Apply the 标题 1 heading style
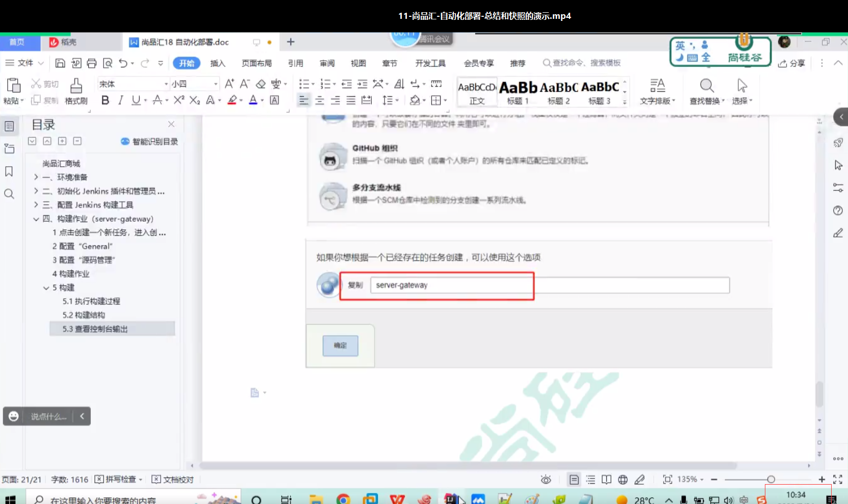The height and width of the screenshot is (504, 848). pos(518,92)
